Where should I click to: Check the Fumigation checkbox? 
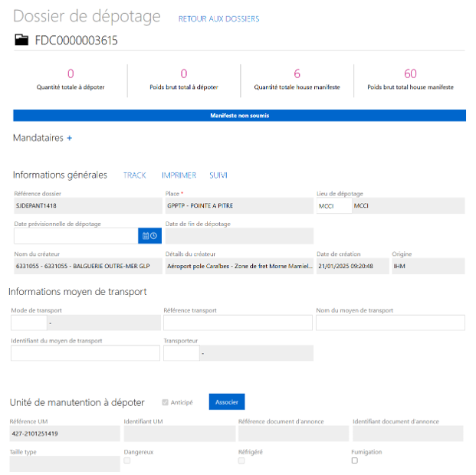point(355,460)
